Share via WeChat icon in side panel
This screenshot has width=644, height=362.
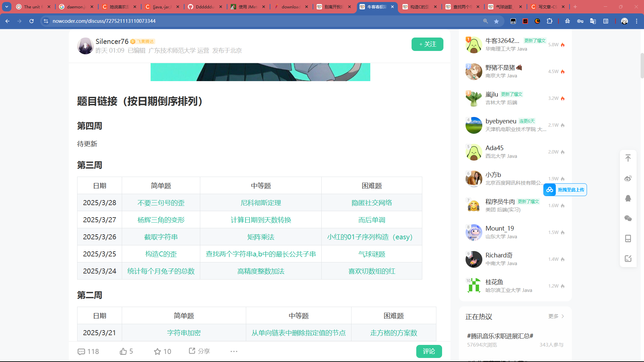click(x=628, y=219)
